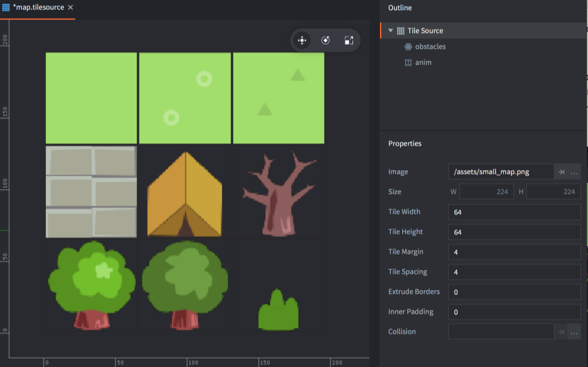The image size is (588, 367).
Task: Open the browse dialog for the Collision property
Action: click(x=574, y=331)
